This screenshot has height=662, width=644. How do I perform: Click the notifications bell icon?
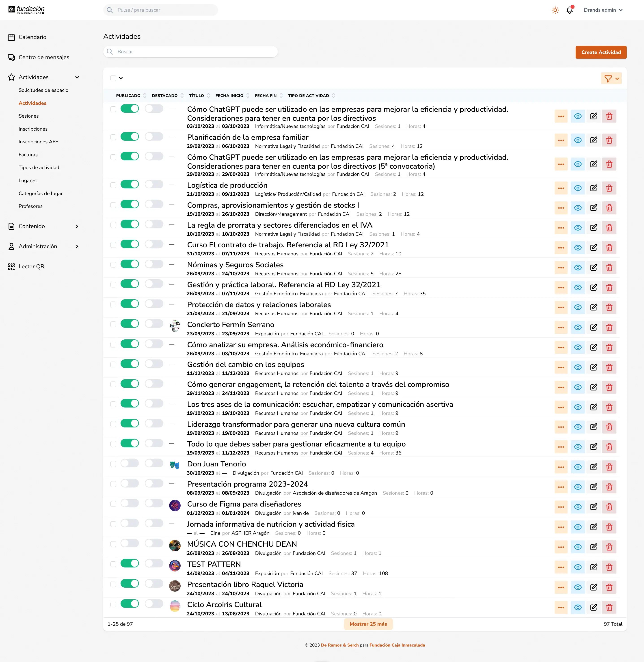click(570, 10)
